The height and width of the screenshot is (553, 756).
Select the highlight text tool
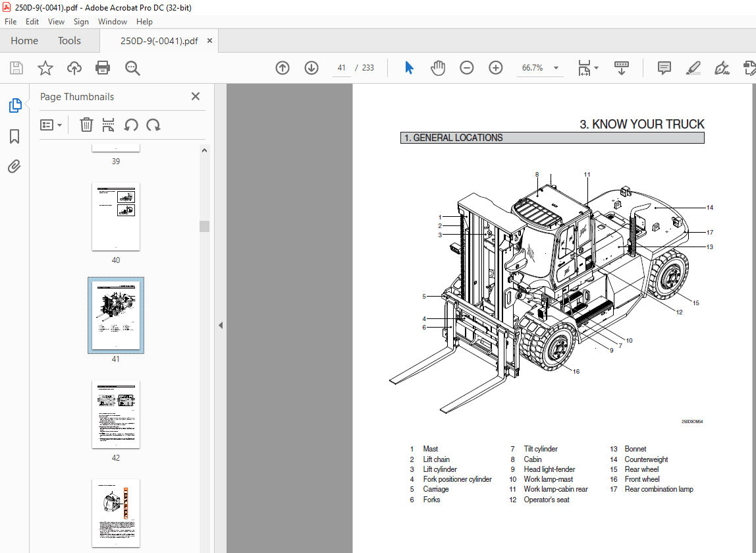(x=693, y=68)
